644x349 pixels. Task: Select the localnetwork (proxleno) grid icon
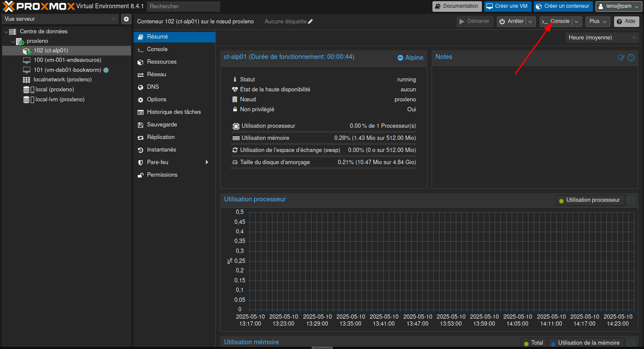pos(26,80)
